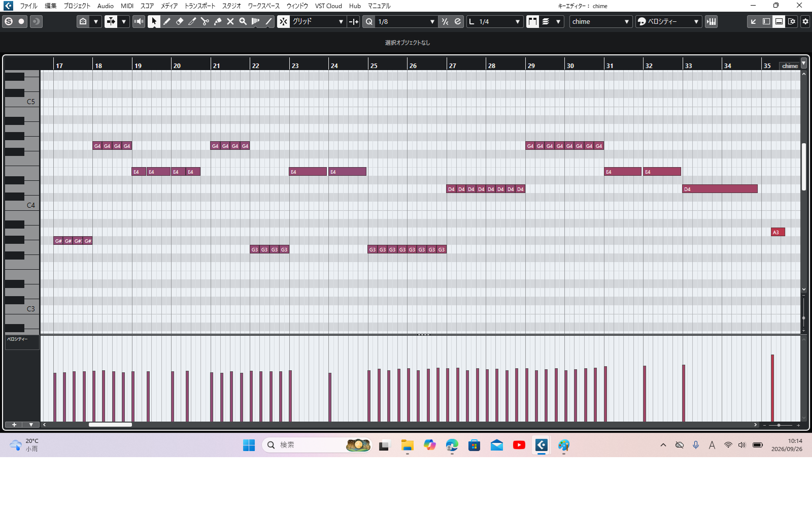Screen dimensions: 812x512
Task: Open the ファイル menu
Action: [28, 6]
